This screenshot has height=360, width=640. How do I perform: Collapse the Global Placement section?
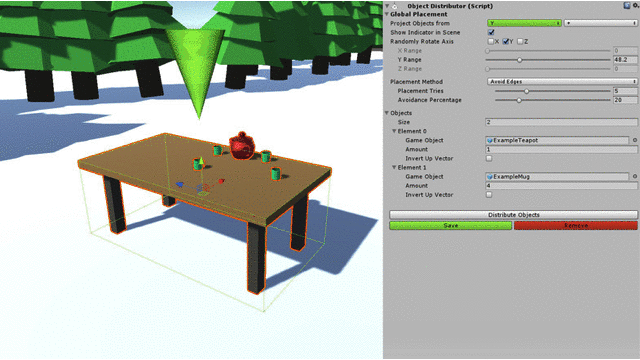click(387, 14)
